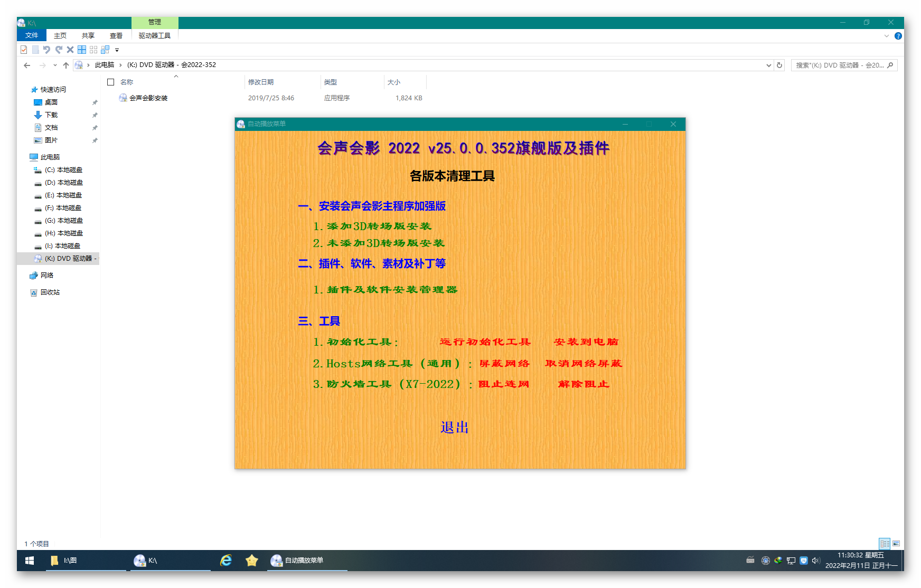Screen dimensions: 921x588
Task: Open Windows Start menu
Action: click(30, 561)
